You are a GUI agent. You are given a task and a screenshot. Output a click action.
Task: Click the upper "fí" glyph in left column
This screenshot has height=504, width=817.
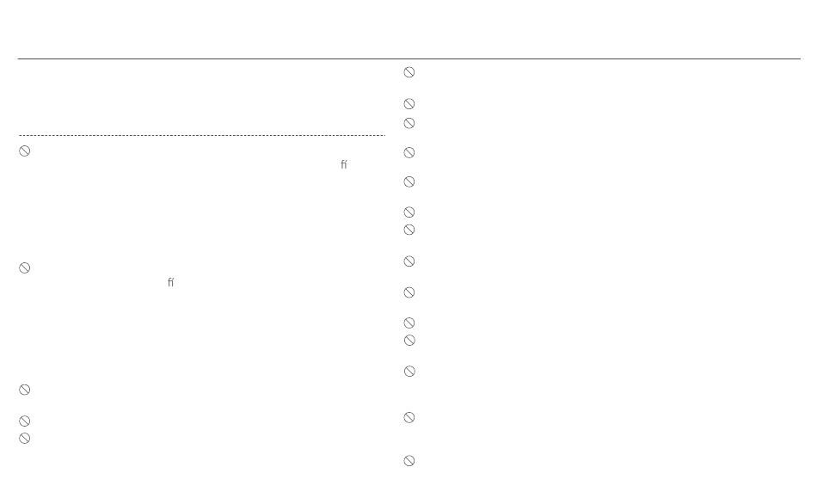click(344, 164)
